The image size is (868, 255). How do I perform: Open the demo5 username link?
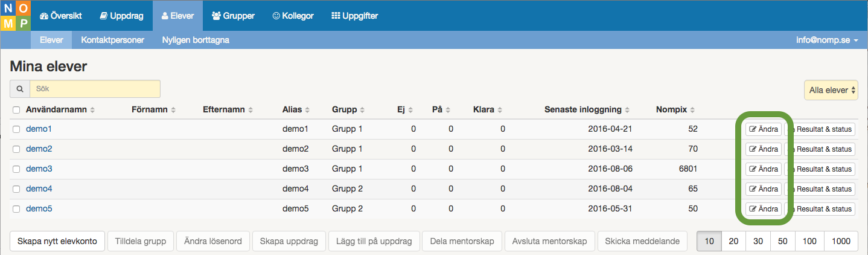click(x=39, y=209)
